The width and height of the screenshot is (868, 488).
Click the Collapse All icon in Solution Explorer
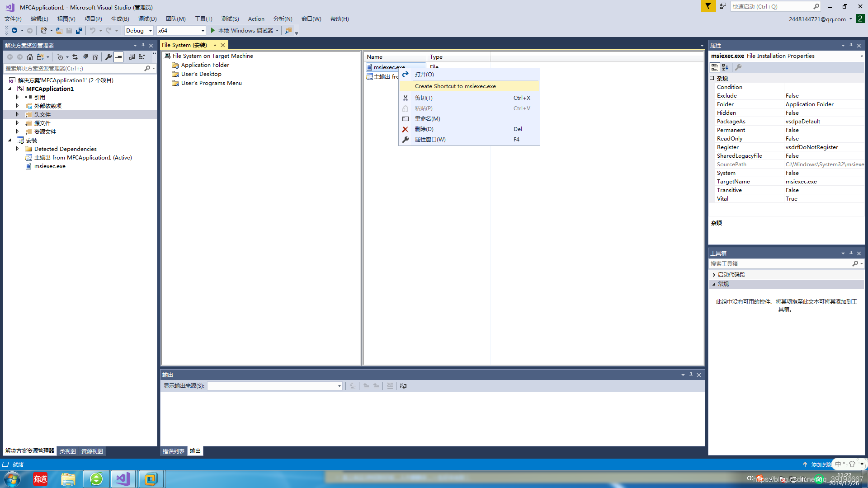click(85, 57)
